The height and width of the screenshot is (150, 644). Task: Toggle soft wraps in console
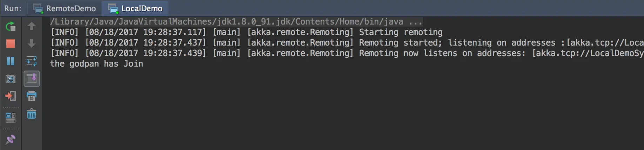(32, 61)
